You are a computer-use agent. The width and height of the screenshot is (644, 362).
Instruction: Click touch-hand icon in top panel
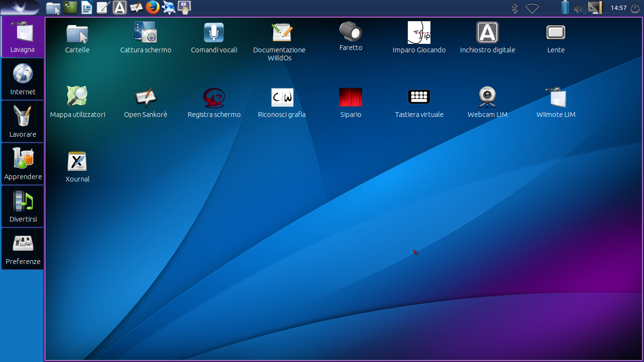click(x=184, y=7)
